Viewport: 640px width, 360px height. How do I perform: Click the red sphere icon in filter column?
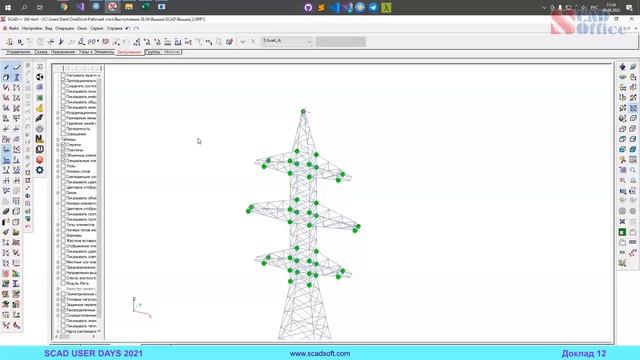click(x=40, y=160)
